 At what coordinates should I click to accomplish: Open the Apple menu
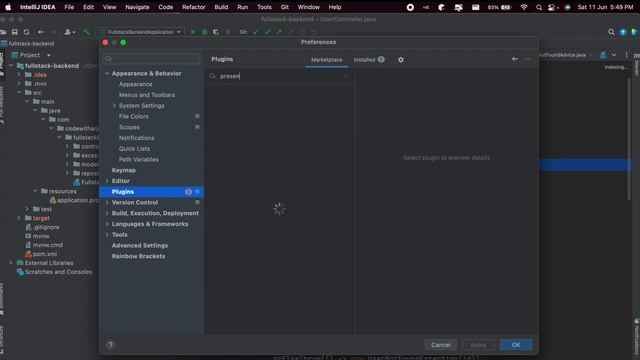pyautogui.click(x=8, y=7)
